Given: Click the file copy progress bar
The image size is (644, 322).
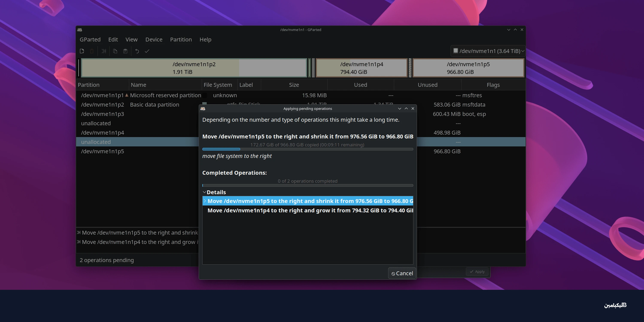Looking at the screenshot, I should click(307, 149).
